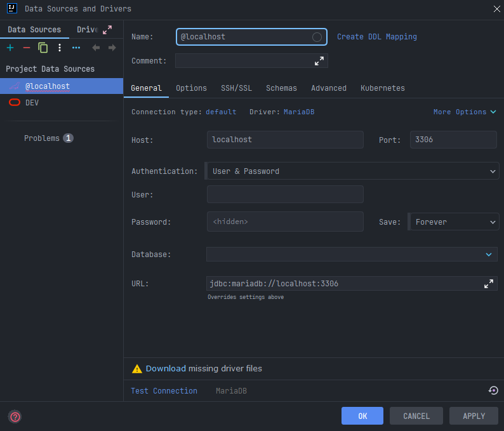Viewport: 504px width, 431px height.
Task: Navigate forward with right arrow icon
Action: 112,48
